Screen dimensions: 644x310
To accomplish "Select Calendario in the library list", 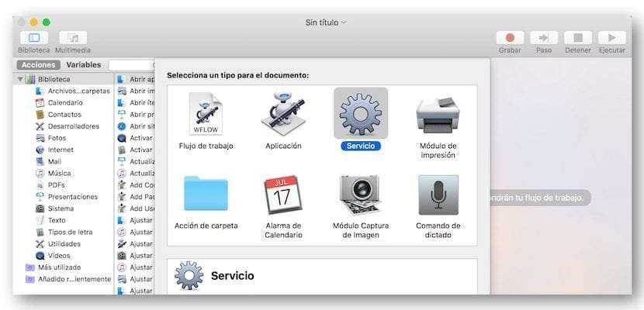I will 65,102.
